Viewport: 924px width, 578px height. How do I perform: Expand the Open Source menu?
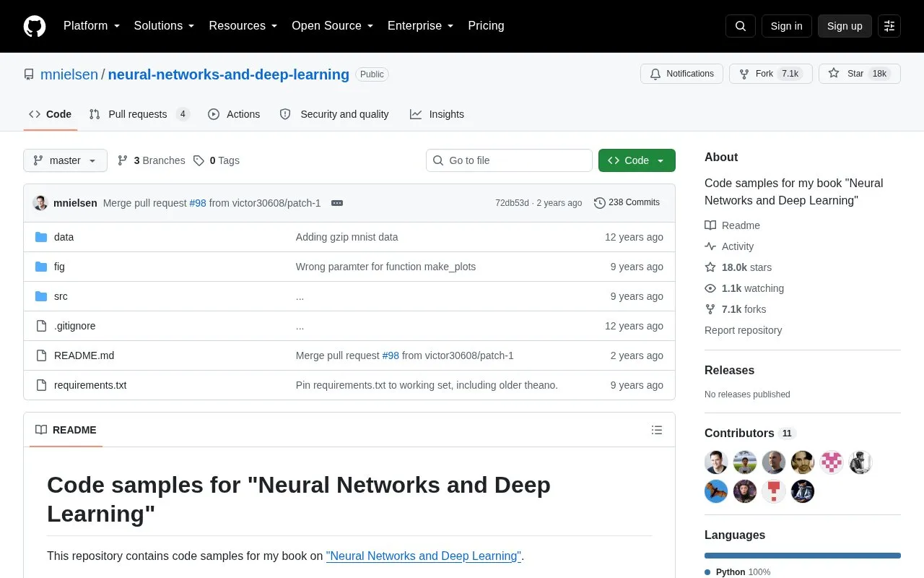333,26
